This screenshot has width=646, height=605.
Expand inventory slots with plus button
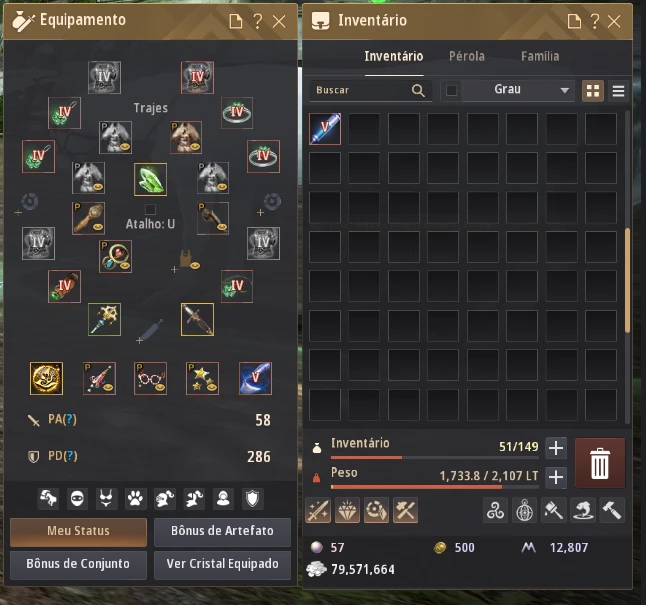pyautogui.click(x=556, y=448)
